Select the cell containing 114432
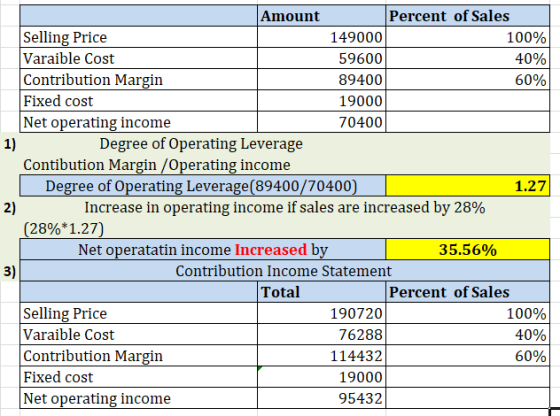 click(321, 356)
